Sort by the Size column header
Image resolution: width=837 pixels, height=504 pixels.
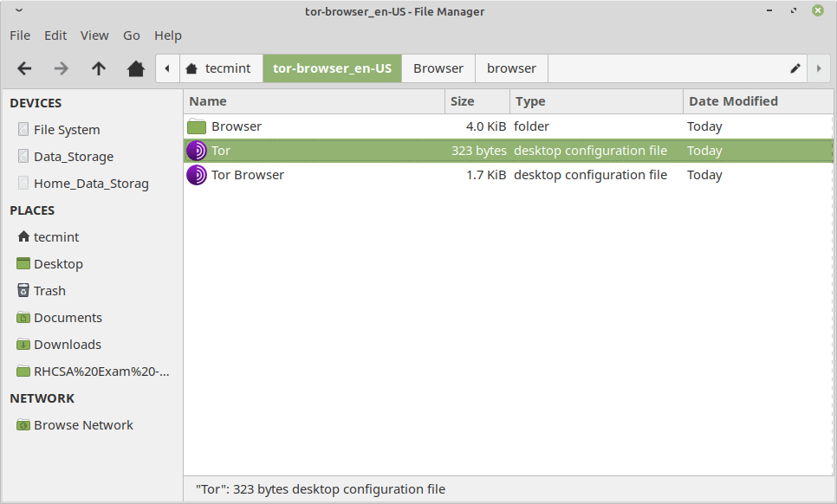pyautogui.click(x=477, y=101)
